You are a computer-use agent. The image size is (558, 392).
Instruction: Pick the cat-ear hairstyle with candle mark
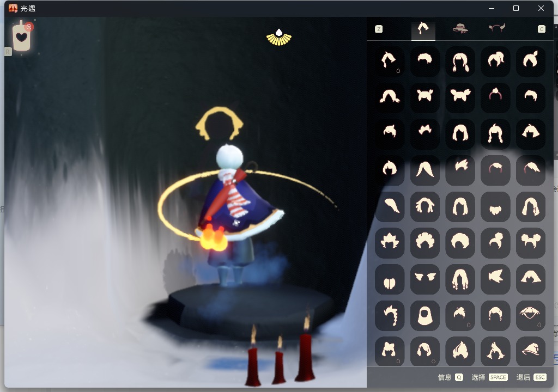389,351
